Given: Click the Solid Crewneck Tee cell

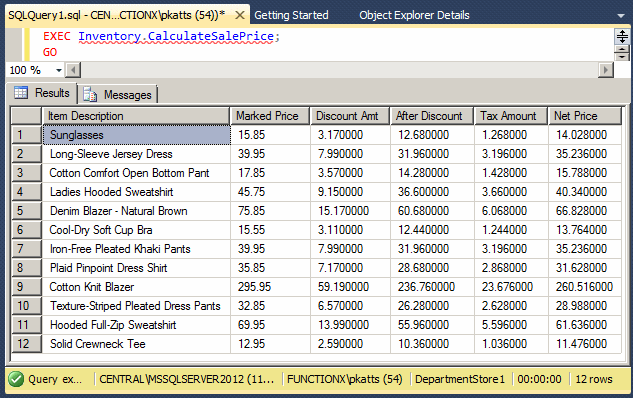Looking at the screenshot, I should [x=136, y=344].
